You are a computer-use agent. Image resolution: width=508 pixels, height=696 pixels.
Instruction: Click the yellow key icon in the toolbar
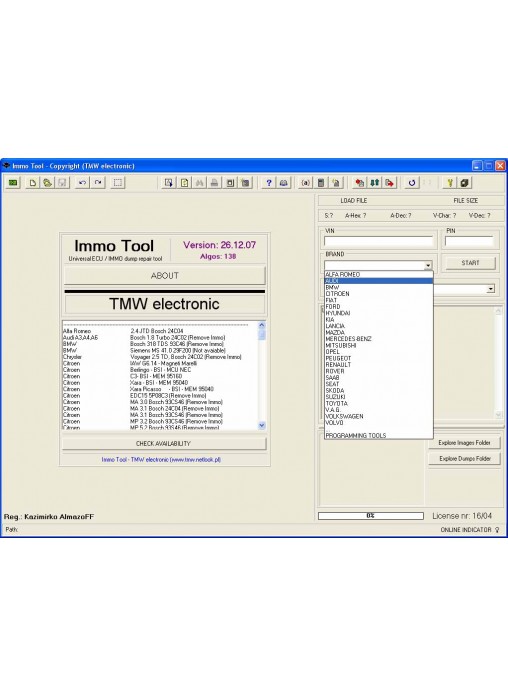coord(449,182)
